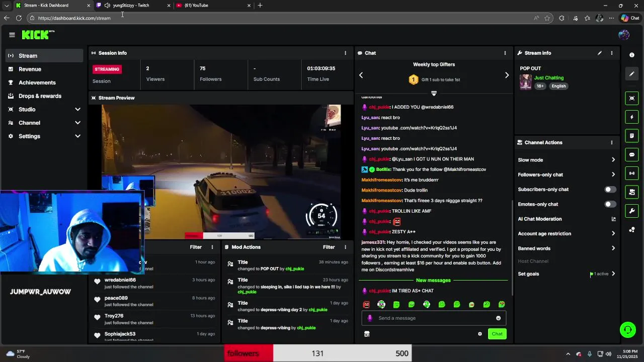Expand the Studio sidebar section
The height and width of the screenshot is (362, 644).
point(77,109)
